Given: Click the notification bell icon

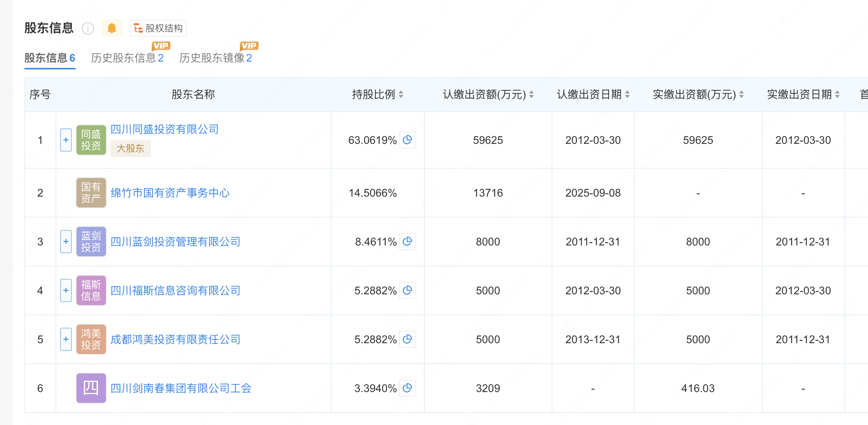Looking at the screenshot, I should 112,28.
